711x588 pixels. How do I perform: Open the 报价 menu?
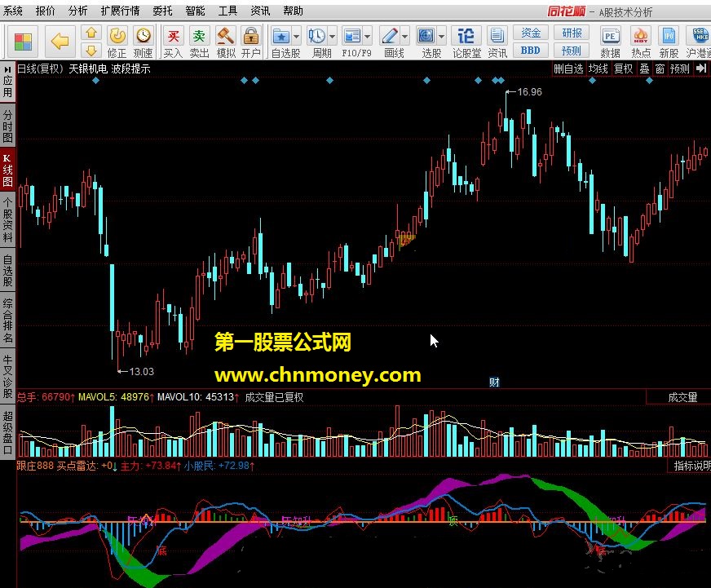tap(46, 11)
